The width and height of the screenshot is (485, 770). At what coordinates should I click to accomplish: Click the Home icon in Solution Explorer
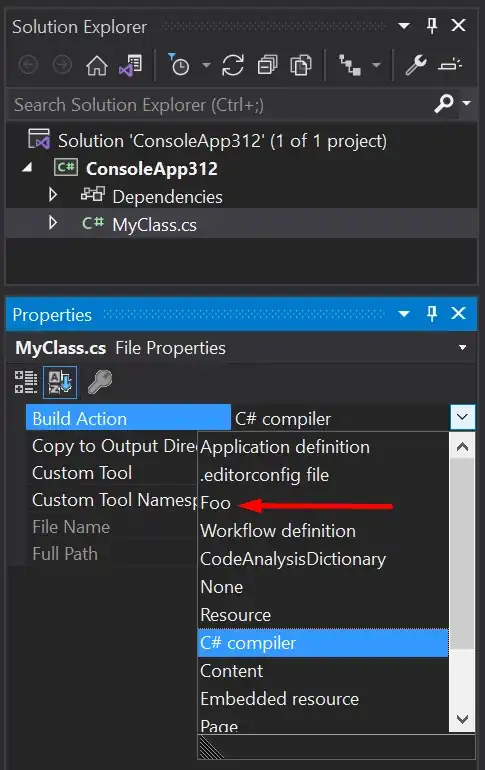tap(97, 65)
